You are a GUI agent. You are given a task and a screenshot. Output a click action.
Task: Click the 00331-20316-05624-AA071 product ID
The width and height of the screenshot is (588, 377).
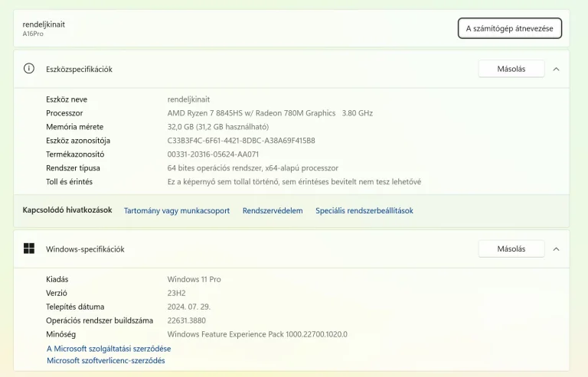[x=213, y=154]
